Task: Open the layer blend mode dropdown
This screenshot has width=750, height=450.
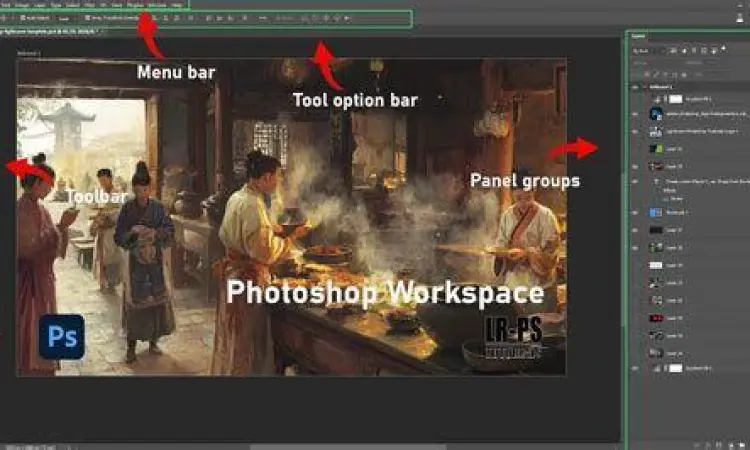Action: (x=650, y=62)
